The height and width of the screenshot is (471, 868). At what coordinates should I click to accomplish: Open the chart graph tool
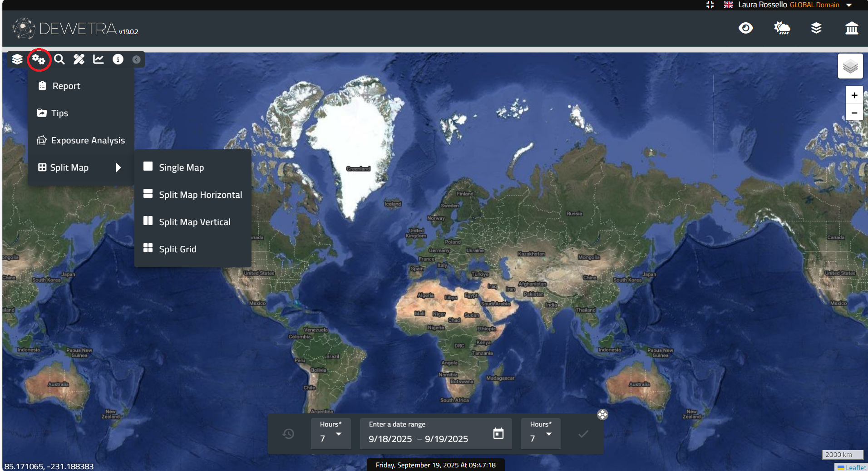pyautogui.click(x=99, y=59)
